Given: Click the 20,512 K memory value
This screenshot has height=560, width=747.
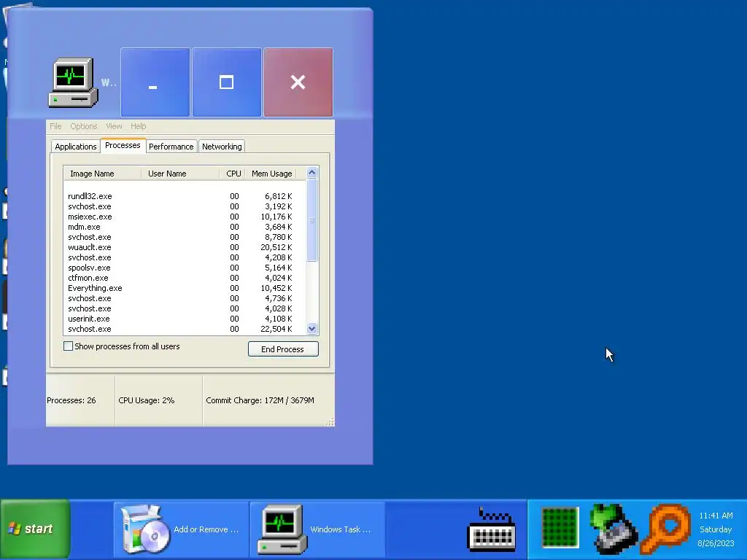Looking at the screenshot, I should (x=276, y=248).
